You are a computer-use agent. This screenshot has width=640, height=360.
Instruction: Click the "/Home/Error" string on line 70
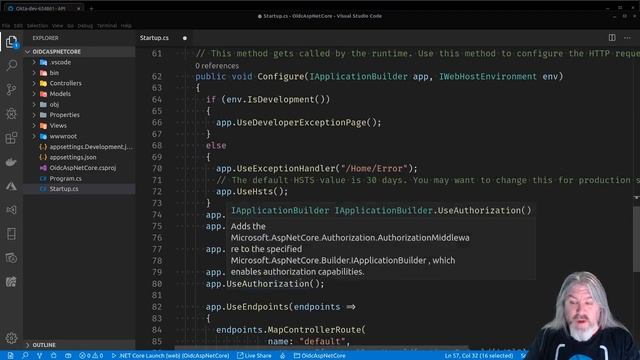(374, 169)
